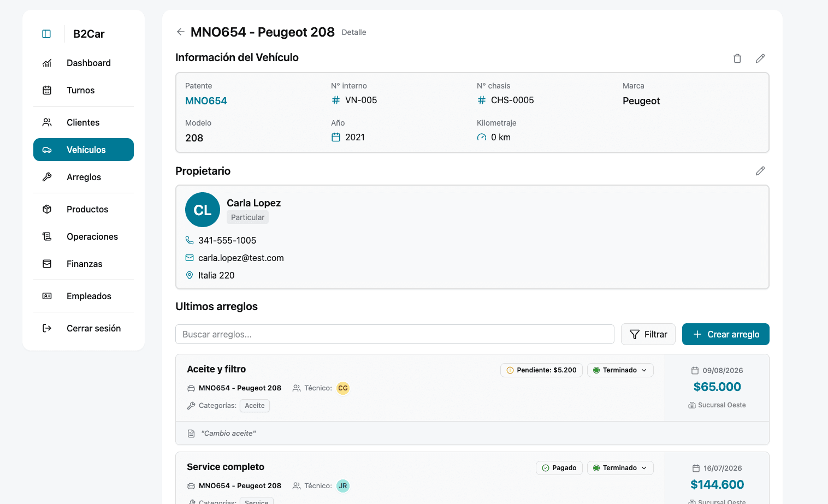Screen dimensions: 828x504
Task: Delete vehicle with the trash icon
Action: click(x=737, y=58)
